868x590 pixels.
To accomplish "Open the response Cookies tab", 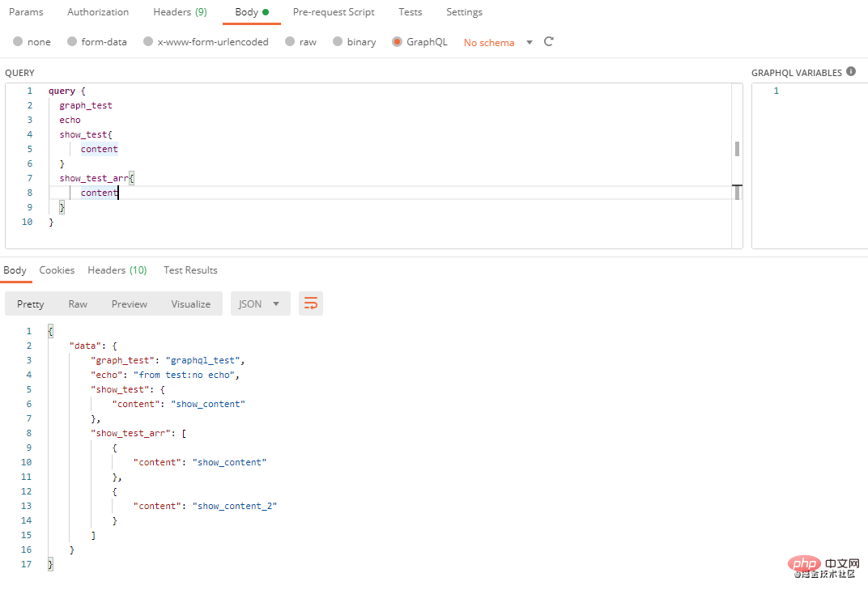I will tap(57, 270).
